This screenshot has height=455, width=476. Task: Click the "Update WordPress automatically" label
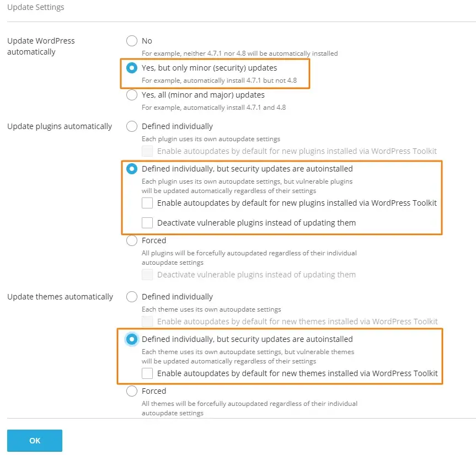[41, 46]
